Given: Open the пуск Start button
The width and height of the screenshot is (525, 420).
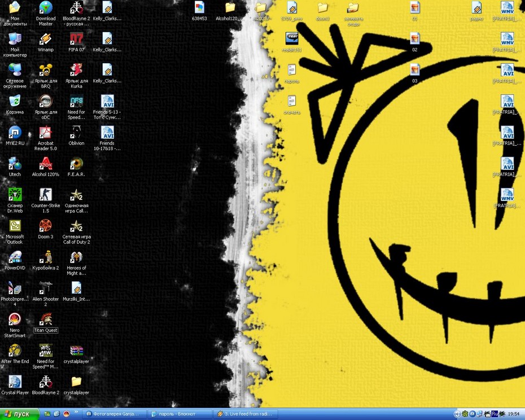Looking at the screenshot, I should click(x=19, y=414).
